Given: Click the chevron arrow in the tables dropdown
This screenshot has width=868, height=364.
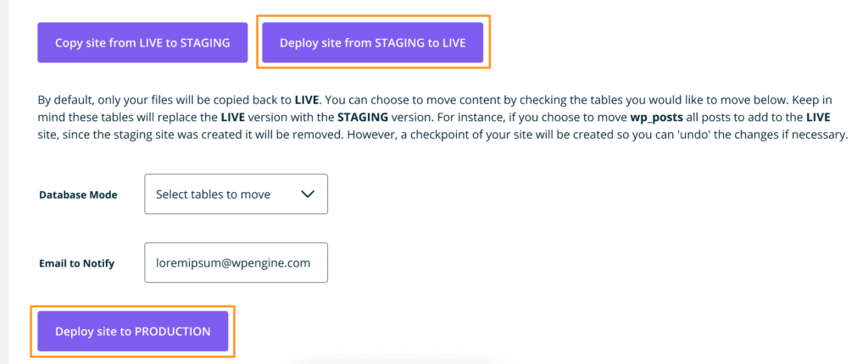Looking at the screenshot, I should tap(308, 194).
